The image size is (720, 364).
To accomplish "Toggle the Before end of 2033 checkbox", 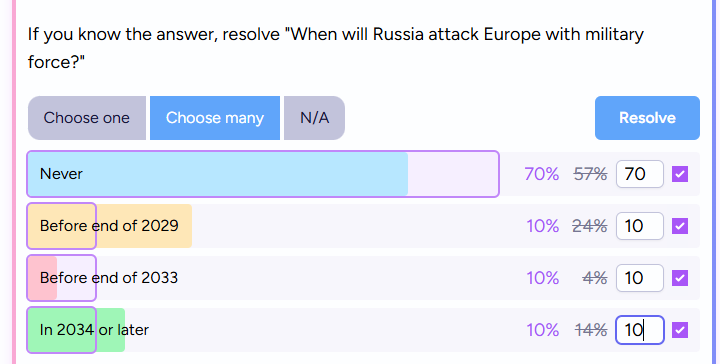I will point(680,278).
